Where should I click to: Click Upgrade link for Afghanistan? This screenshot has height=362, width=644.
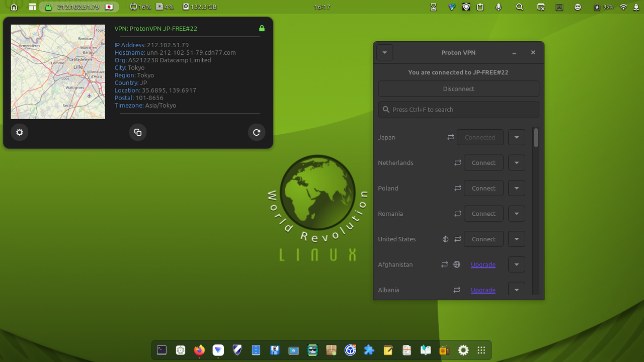(x=483, y=264)
